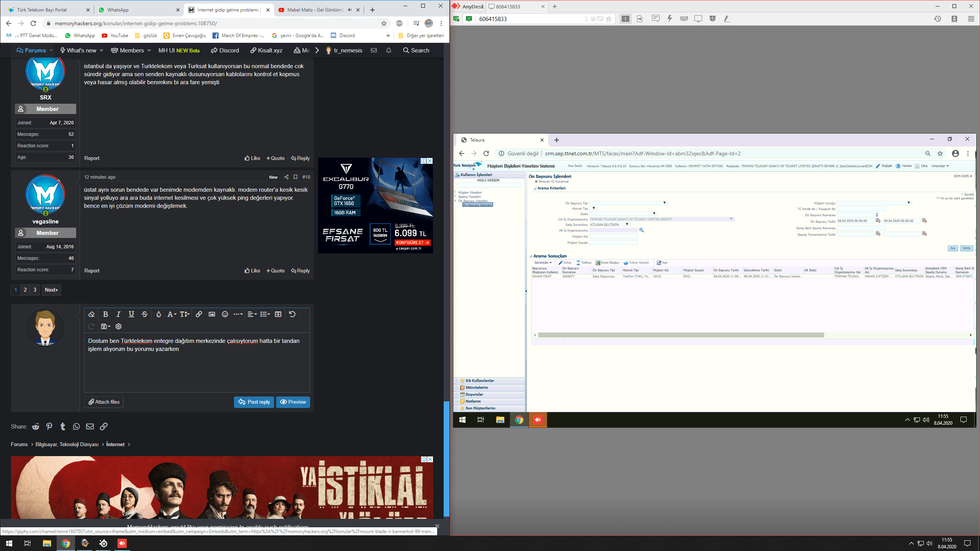Open font size dropdown in editor
Image resolution: width=980 pixels, height=551 pixels.
point(185,314)
